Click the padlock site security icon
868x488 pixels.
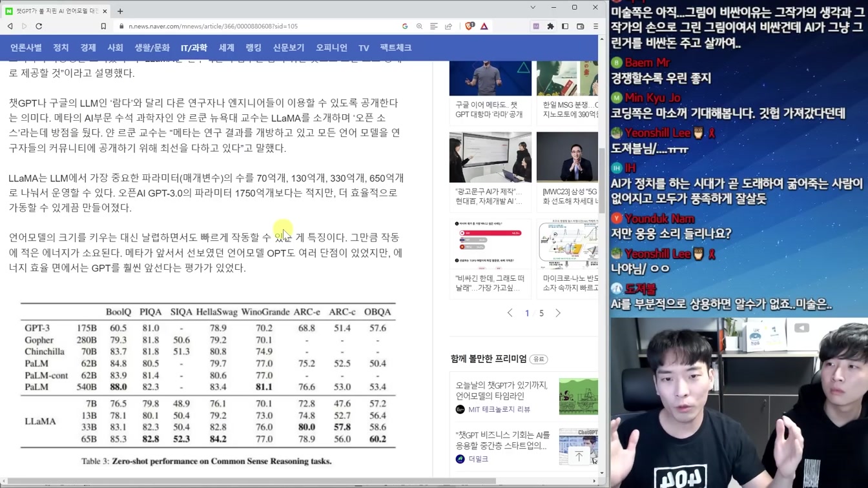point(121,26)
